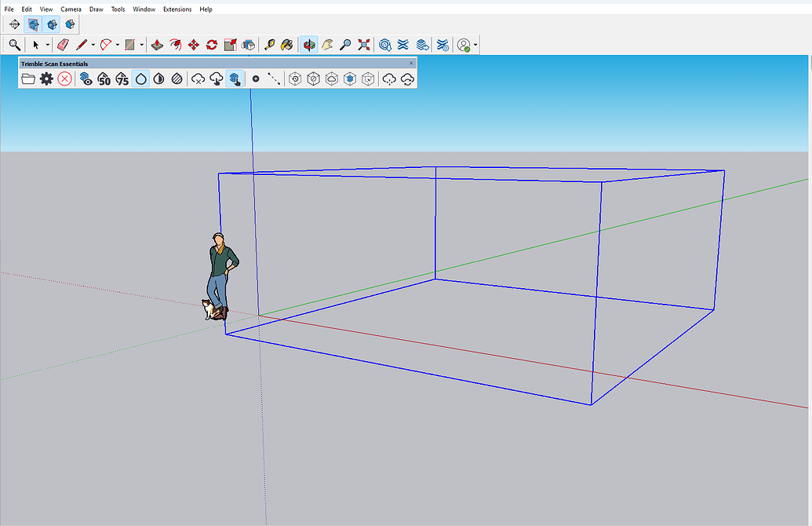Image resolution: width=812 pixels, height=526 pixels.
Task: Open the Trimble Scan Essentials settings gear
Action: (x=46, y=79)
